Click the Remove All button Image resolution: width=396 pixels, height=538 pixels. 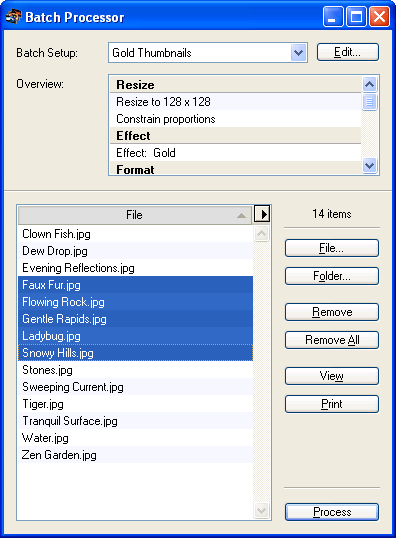(332, 340)
